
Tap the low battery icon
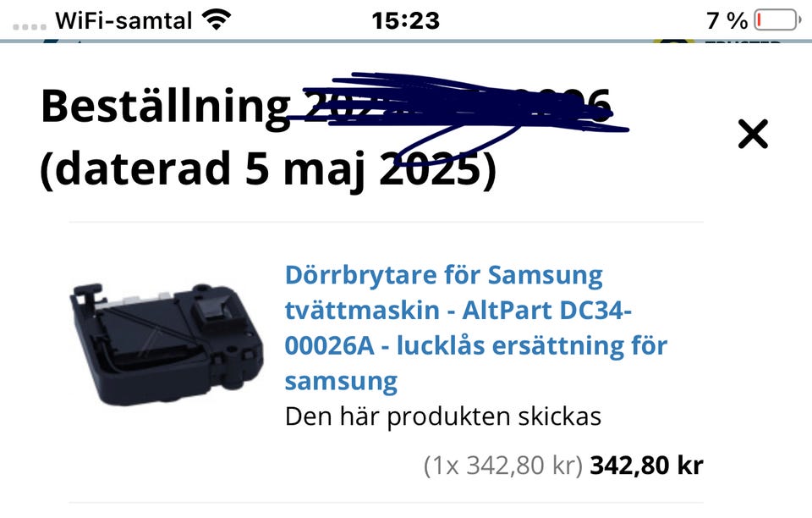777,20
